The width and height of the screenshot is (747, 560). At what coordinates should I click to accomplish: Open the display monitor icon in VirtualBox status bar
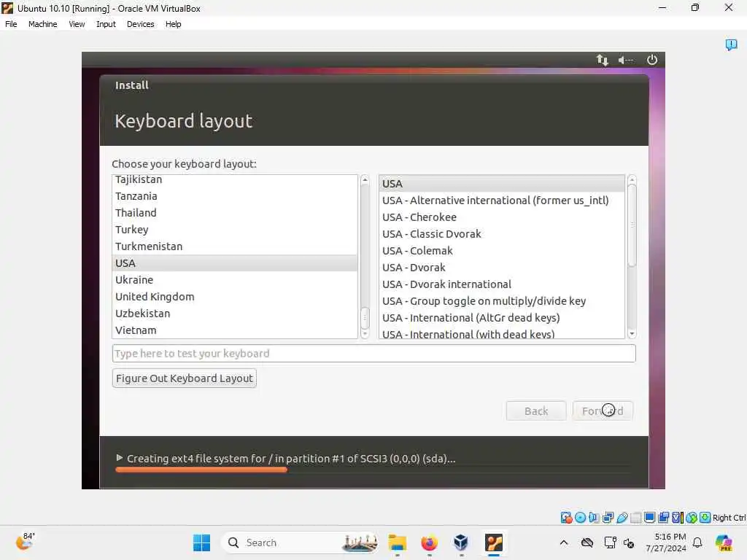click(649, 518)
